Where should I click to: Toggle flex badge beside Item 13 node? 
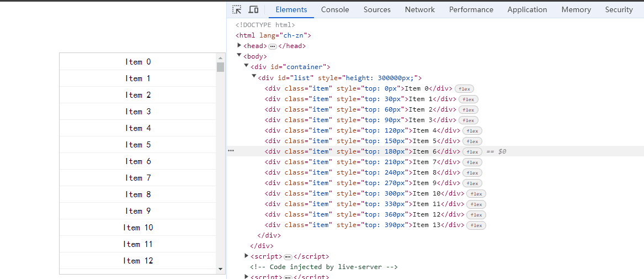tap(476, 225)
